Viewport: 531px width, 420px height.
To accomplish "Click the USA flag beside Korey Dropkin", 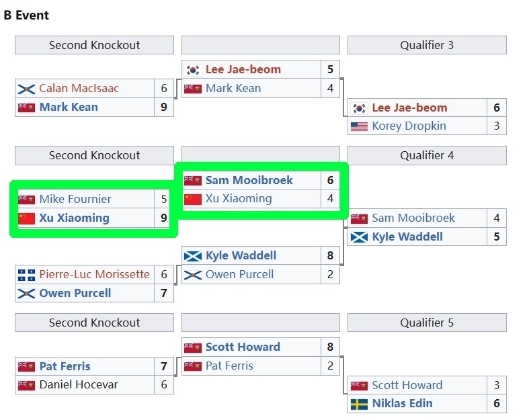I will (x=359, y=126).
